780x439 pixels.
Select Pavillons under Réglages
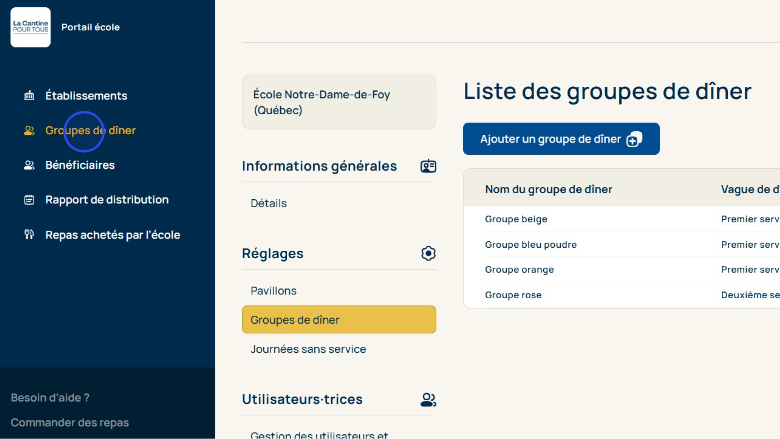pyautogui.click(x=273, y=291)
